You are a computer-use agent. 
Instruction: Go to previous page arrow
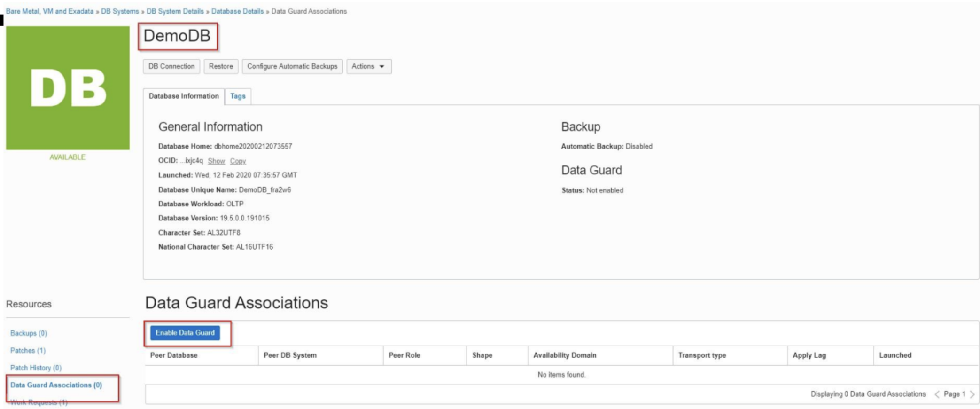pyautogui.click(x=937, y=394)
